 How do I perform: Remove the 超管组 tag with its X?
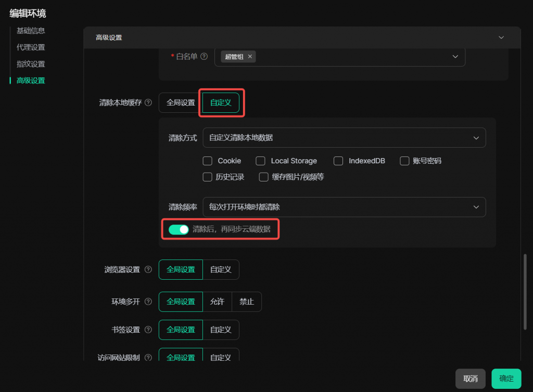[250, 57]
